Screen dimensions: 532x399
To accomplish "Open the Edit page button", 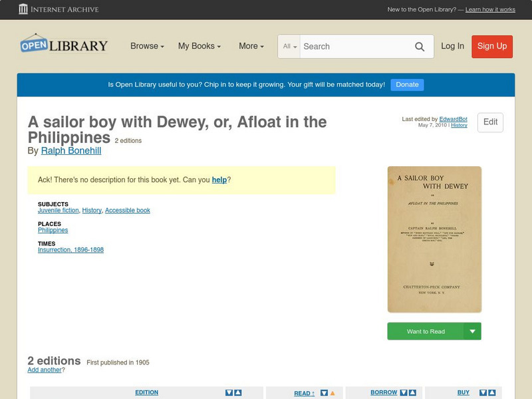I will pyautogui.click(x=489, y=122).
